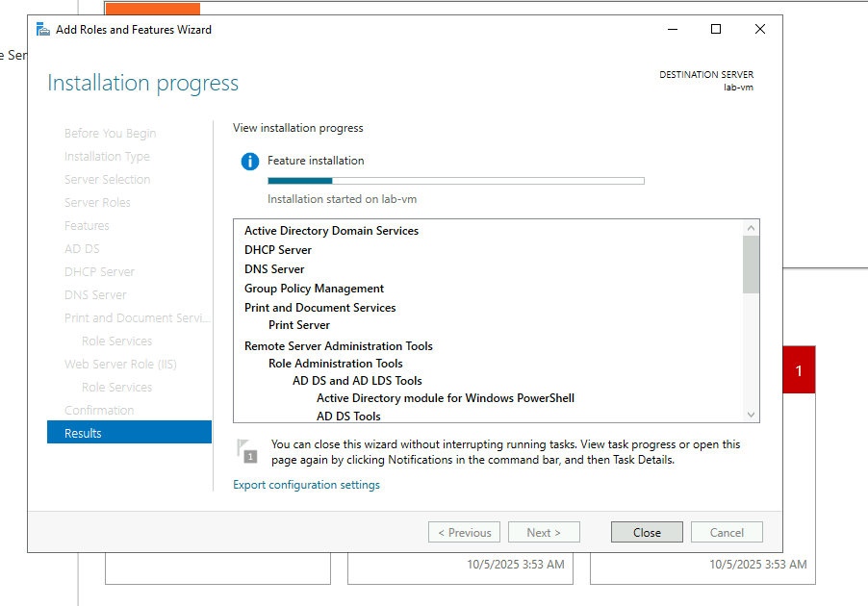Click the Cancel button
Image resolution: width=868 pixels, height=606 pixels.
(x=727, y=532)
